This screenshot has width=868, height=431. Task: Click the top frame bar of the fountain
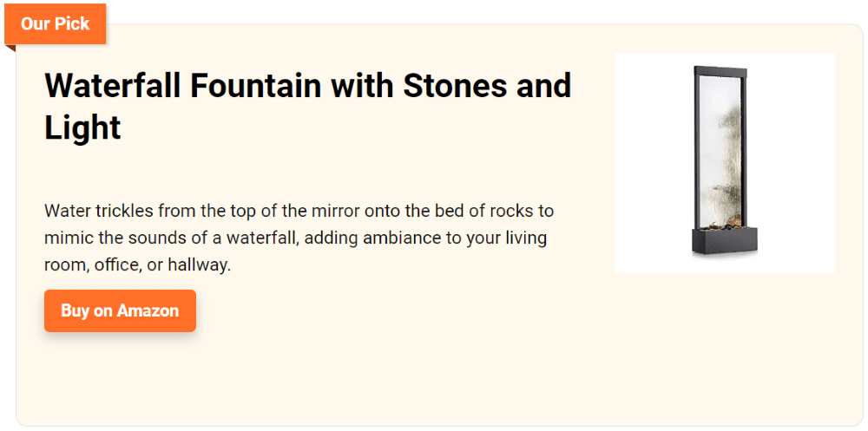[x=720, y=70]
